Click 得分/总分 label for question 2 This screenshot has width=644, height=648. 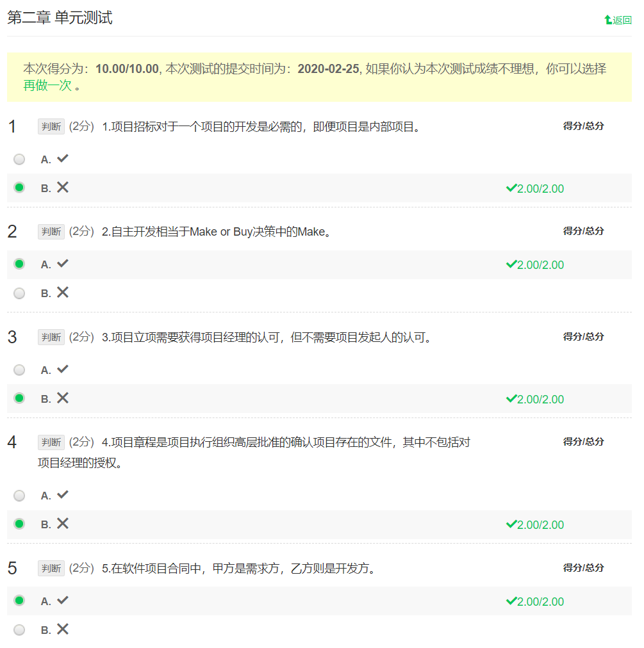click(x=583, y=231)
